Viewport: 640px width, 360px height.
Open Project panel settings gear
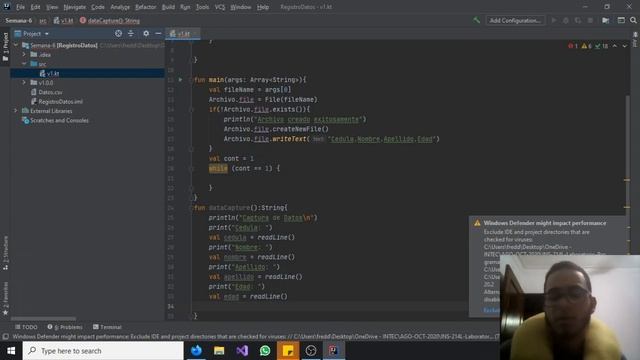pyautogui.click(x=146, y=33)
